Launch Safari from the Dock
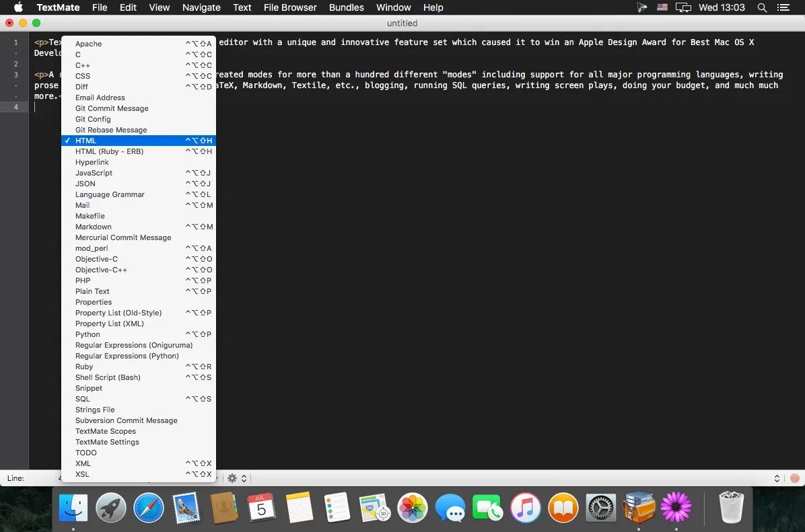Viewport: 805px width, 532px height. click(x=148, y=507)
